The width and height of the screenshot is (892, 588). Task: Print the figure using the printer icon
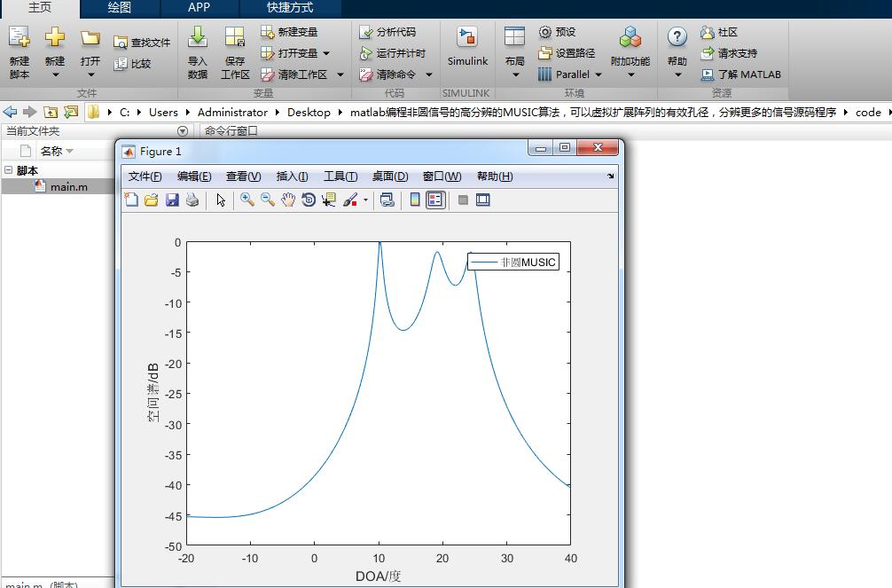(192, 200)
